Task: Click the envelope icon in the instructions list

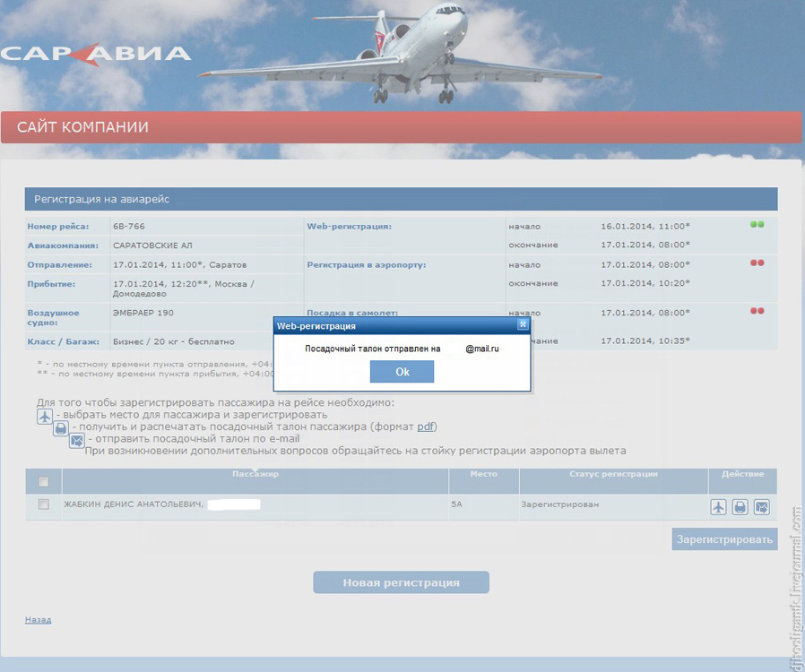Action: point(77,440)
